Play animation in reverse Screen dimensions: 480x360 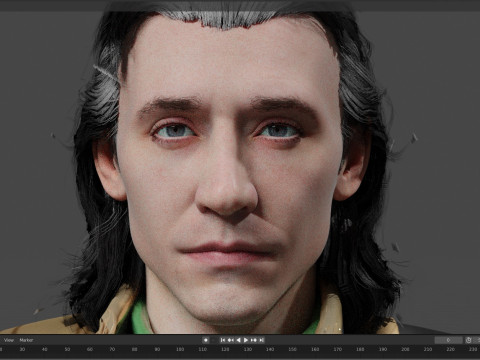pyautogui.click(x=238, y=340)
